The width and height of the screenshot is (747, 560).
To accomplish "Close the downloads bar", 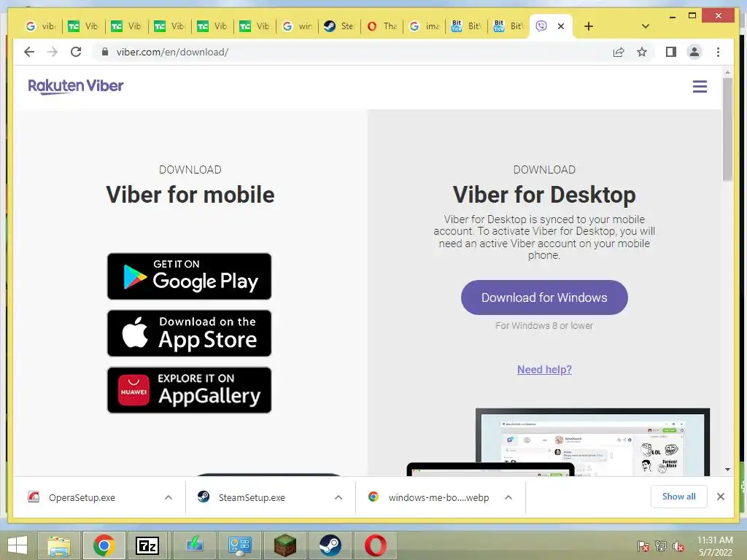I will coord(720,497).
